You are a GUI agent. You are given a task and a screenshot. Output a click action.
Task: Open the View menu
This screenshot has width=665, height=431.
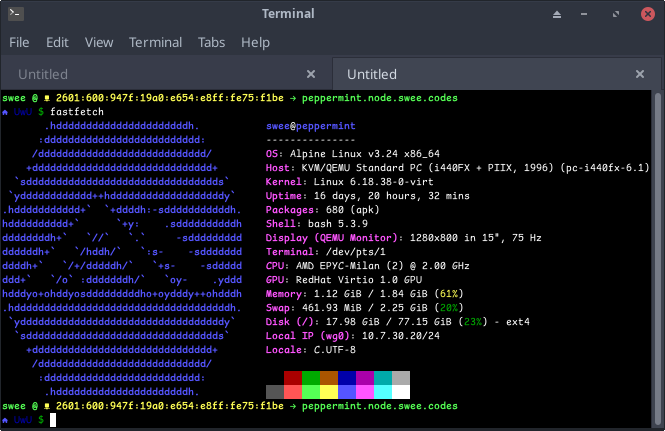point(99,42)
